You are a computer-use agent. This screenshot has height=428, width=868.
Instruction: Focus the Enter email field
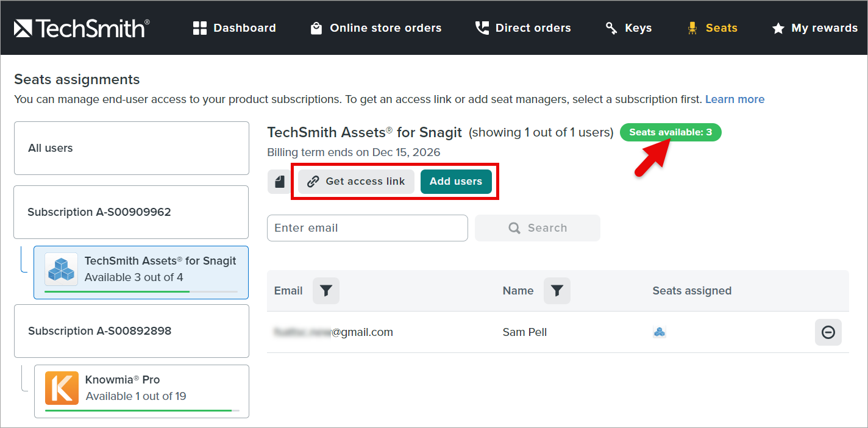(x=368, y=228)
